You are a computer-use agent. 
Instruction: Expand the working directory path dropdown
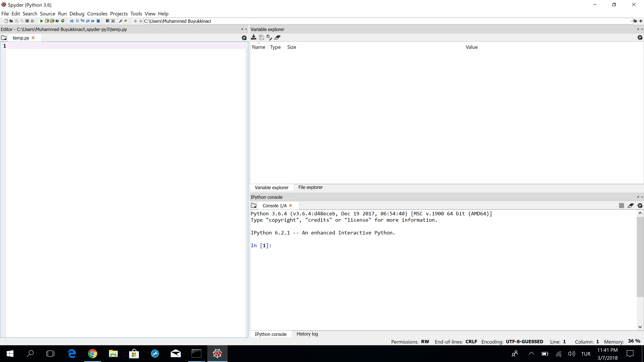[x=631, y=21]
